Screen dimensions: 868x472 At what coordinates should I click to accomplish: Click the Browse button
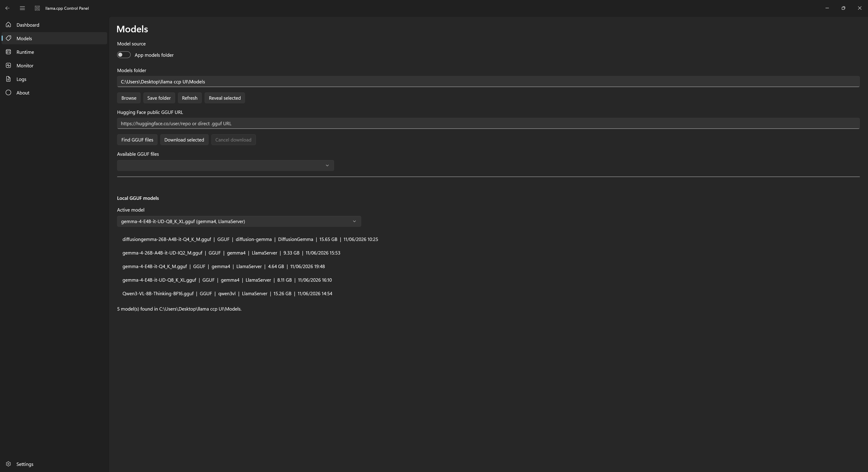(x=129, y=98)
